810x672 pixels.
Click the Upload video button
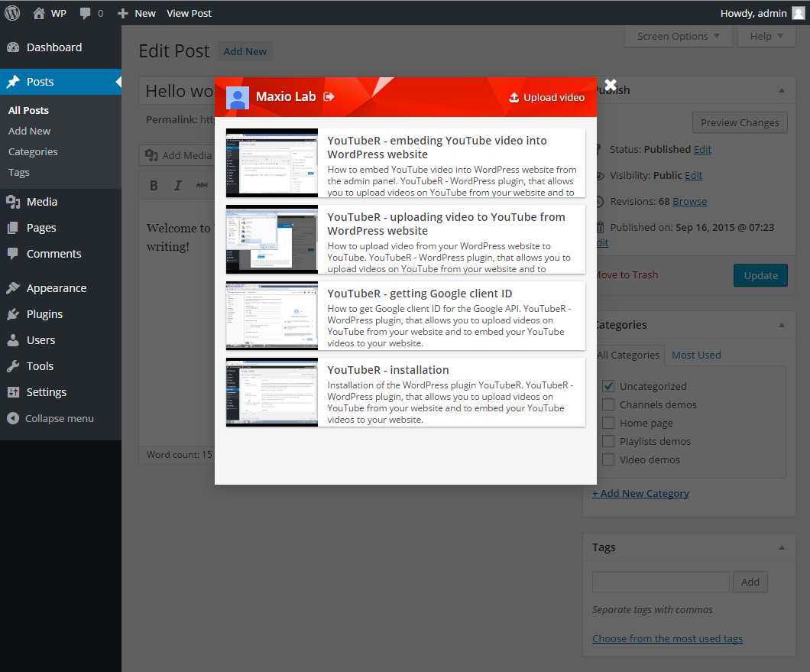[546, 97]
